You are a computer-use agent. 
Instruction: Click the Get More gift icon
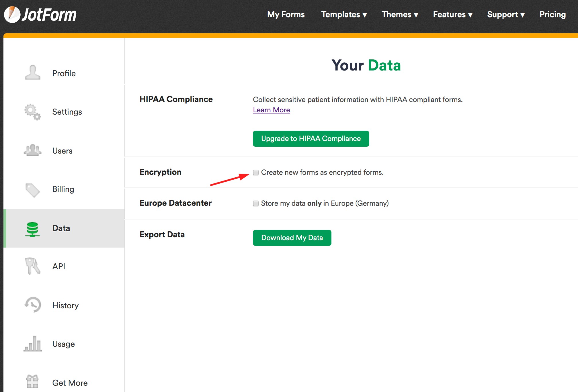(x=32, y=382)
